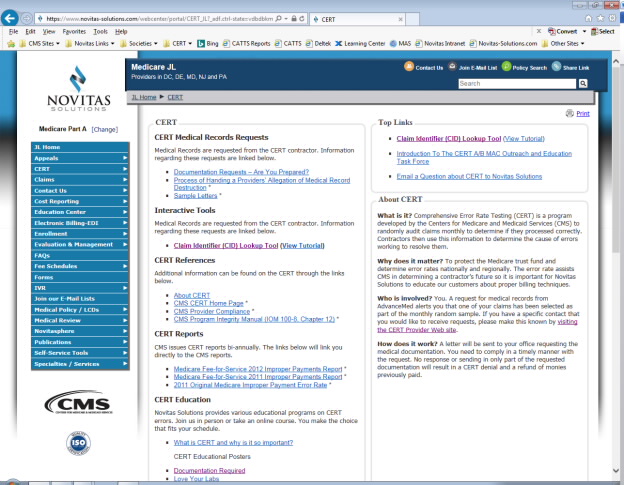Screen dimensions: 624x485
Task: Click the Change link beside Medicare Part A
Action: pos(105,129)
